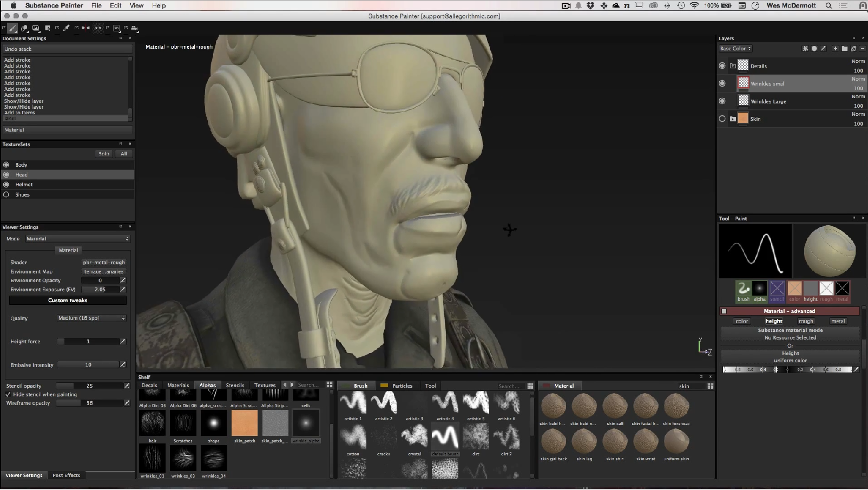
Task: Add a folder in Layers panel
Action: coord(844,49)
